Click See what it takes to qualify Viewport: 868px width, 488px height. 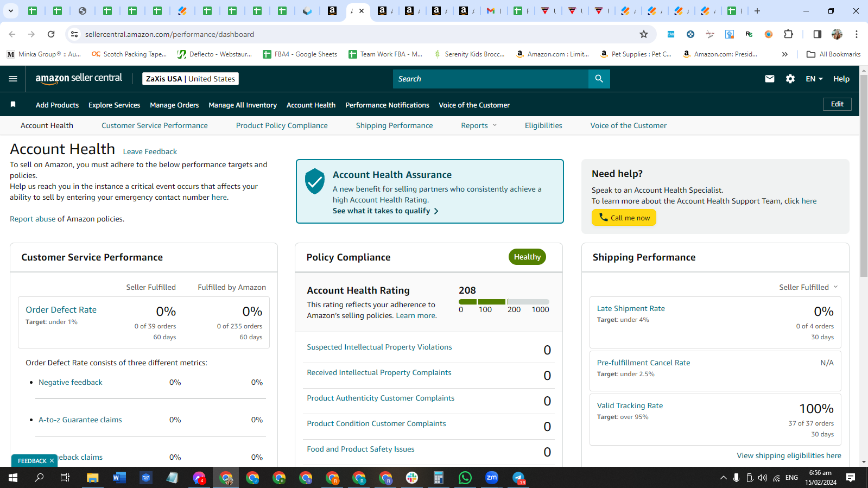point(385,211)
